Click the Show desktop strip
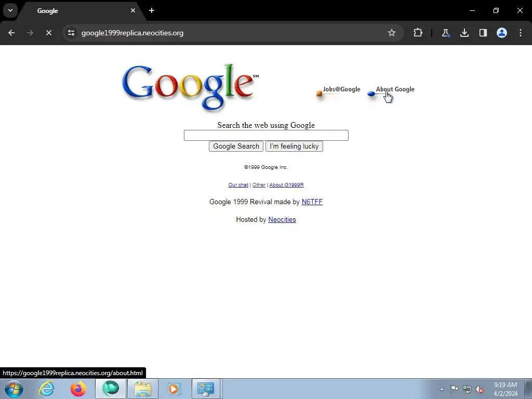The width and height of the screenshot is (532, 399). [x=528, y=389]
